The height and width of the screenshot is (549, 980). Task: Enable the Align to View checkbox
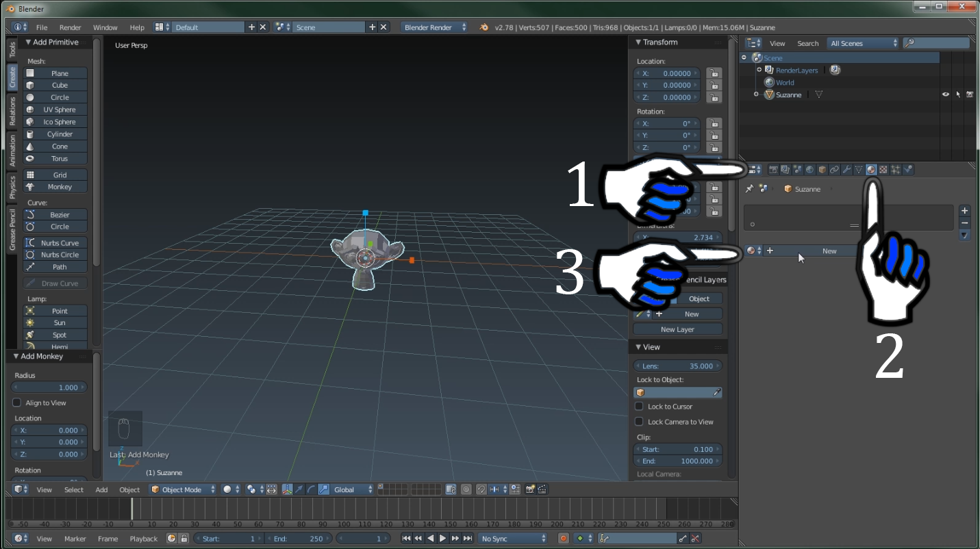pos(17,403)
